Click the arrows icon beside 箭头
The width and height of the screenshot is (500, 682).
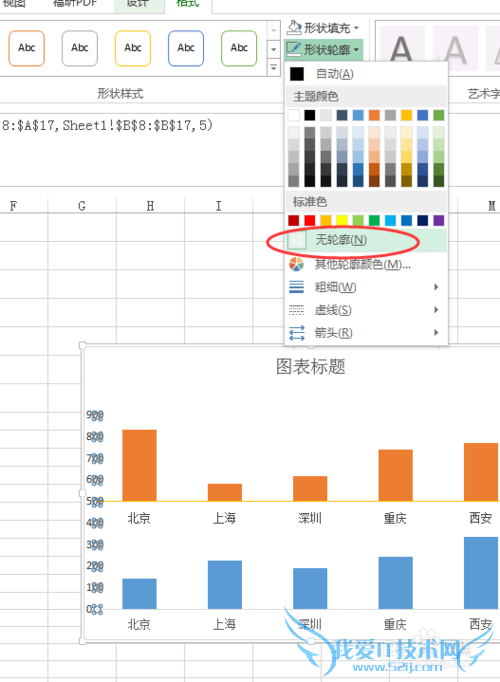(297, 333)
